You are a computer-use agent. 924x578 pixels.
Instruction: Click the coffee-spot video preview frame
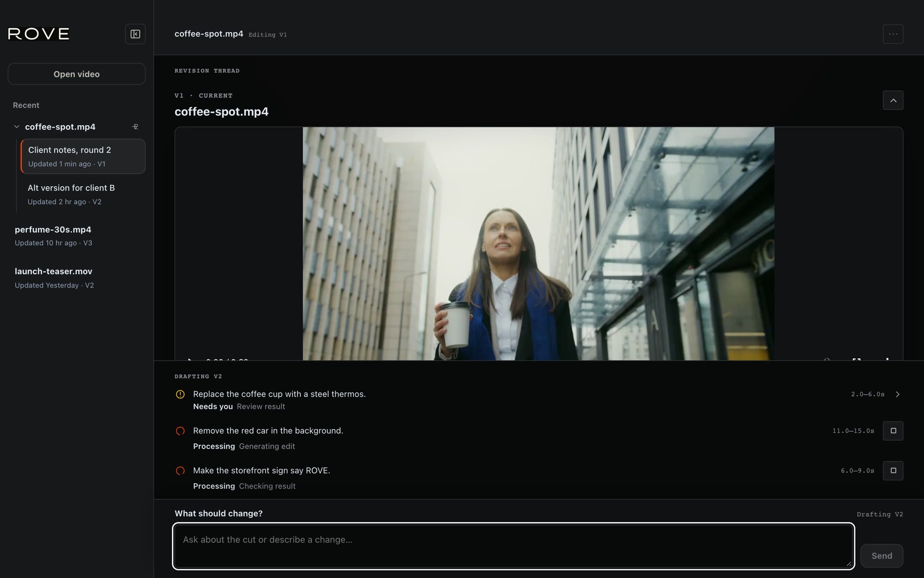538,244
